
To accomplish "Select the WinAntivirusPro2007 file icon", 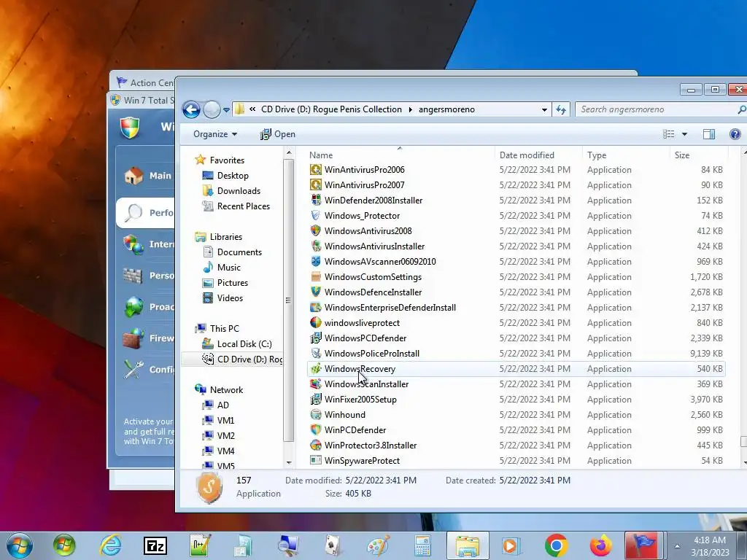I will pos(315,184).
